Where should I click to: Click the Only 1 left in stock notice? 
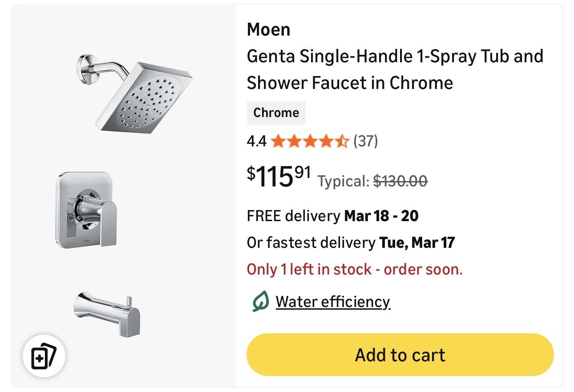pos(355,269)
